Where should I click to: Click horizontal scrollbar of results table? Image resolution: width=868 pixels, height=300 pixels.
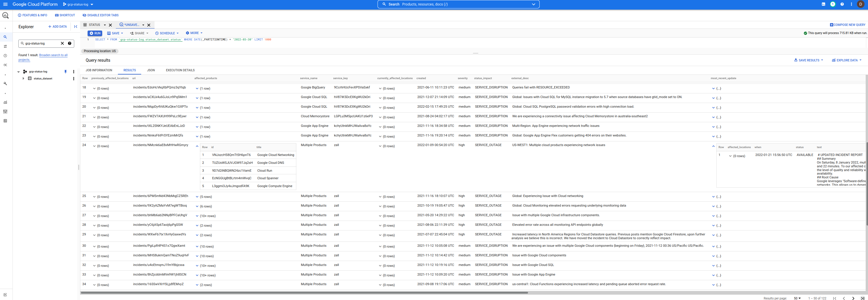coord(304,293)
